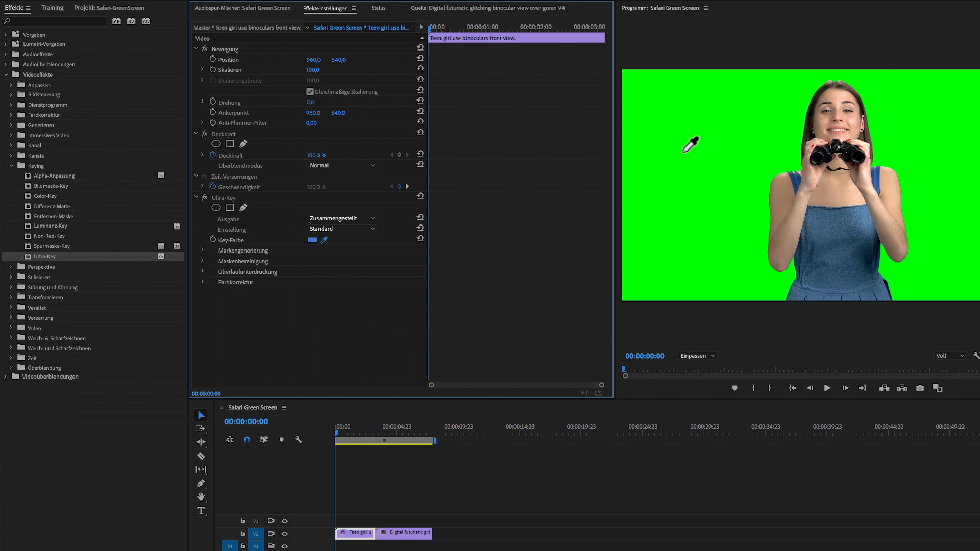Click the Export Frame camera icon
This screenshot has height=551, width=980.
pos(920,388)
